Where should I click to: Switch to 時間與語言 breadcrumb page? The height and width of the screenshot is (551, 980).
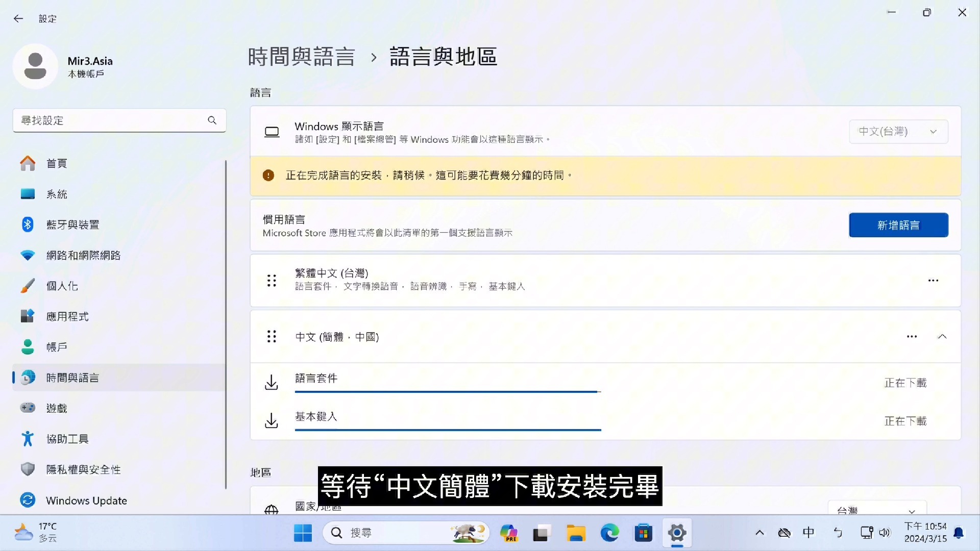(301, 57)
